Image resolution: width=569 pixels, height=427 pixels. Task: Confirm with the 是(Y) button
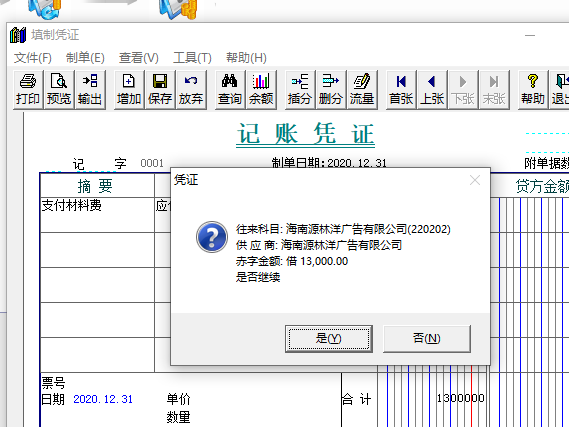329,338
